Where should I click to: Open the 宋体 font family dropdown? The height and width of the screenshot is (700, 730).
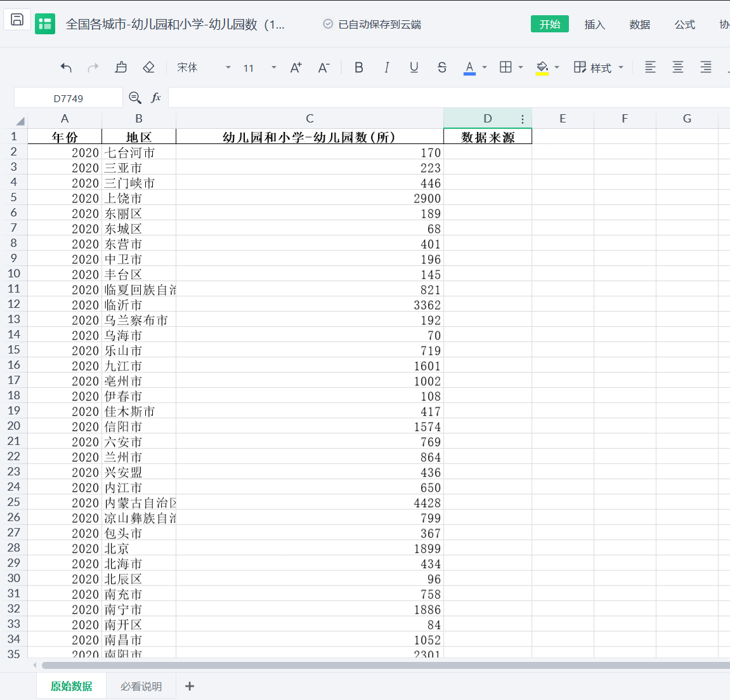[204, 67]
